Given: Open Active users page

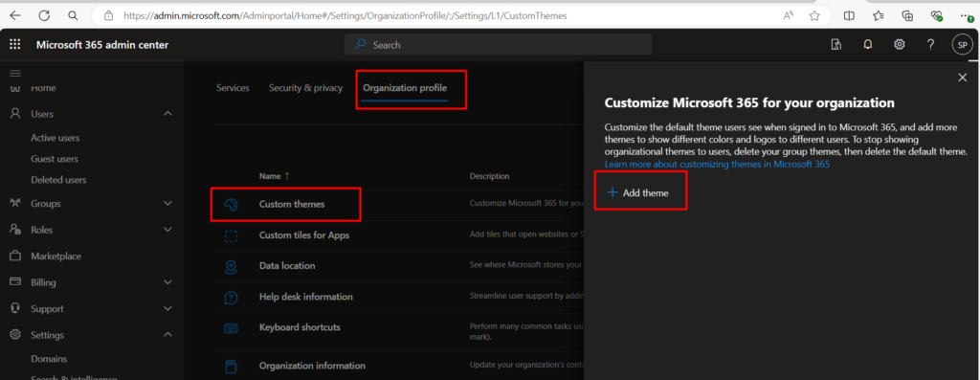Looking at the screenshot, I should click(55, 138).
